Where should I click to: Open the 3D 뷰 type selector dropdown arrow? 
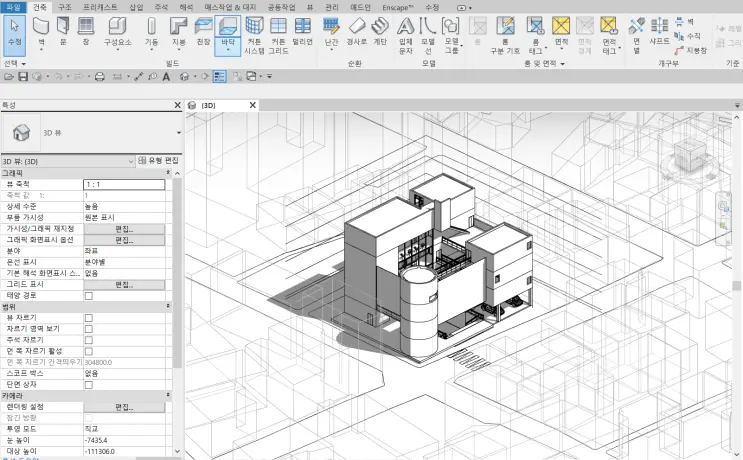point(179,133)
